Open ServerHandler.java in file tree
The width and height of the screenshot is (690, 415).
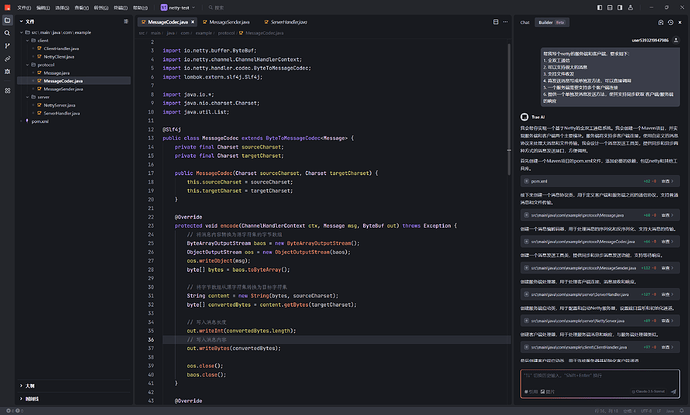(x=62, y=113)
